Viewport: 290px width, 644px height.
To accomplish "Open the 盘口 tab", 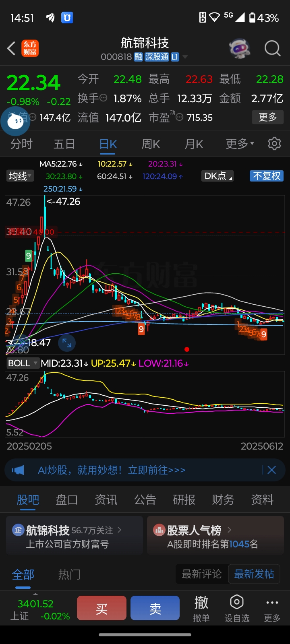I will point(67,500).
